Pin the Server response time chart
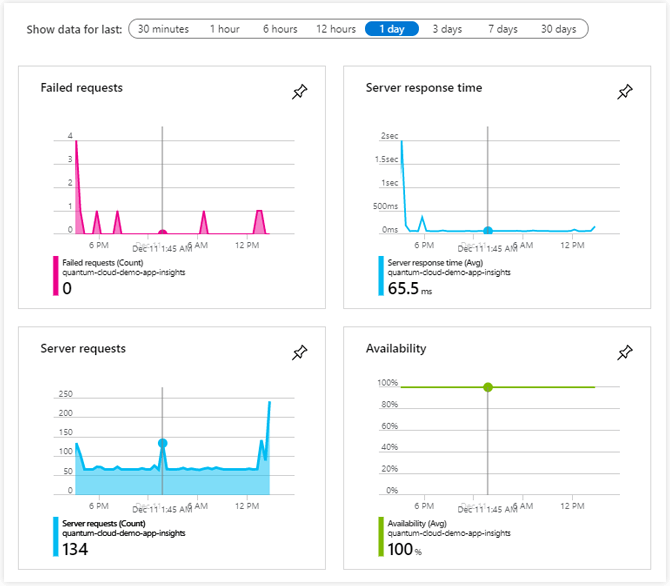The image size is (670, 586). [x=625, y=92]
